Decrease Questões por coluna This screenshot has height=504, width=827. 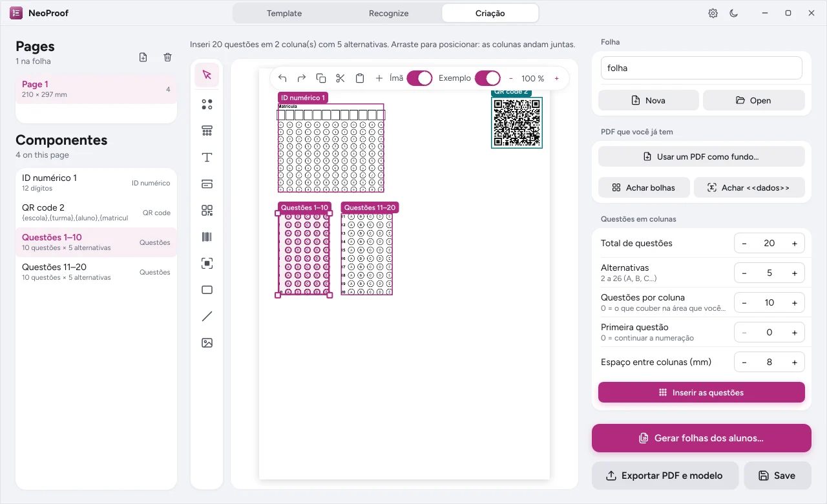click(744, 303)
